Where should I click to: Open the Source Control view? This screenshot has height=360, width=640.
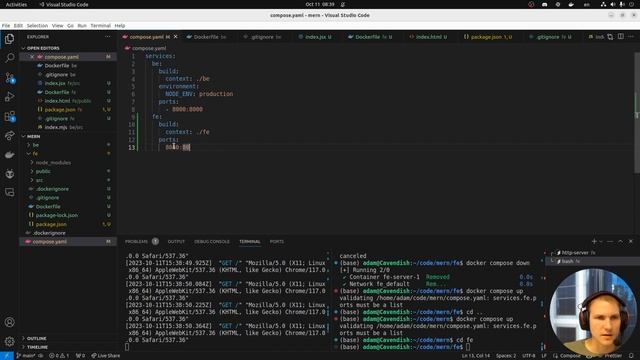9,78
